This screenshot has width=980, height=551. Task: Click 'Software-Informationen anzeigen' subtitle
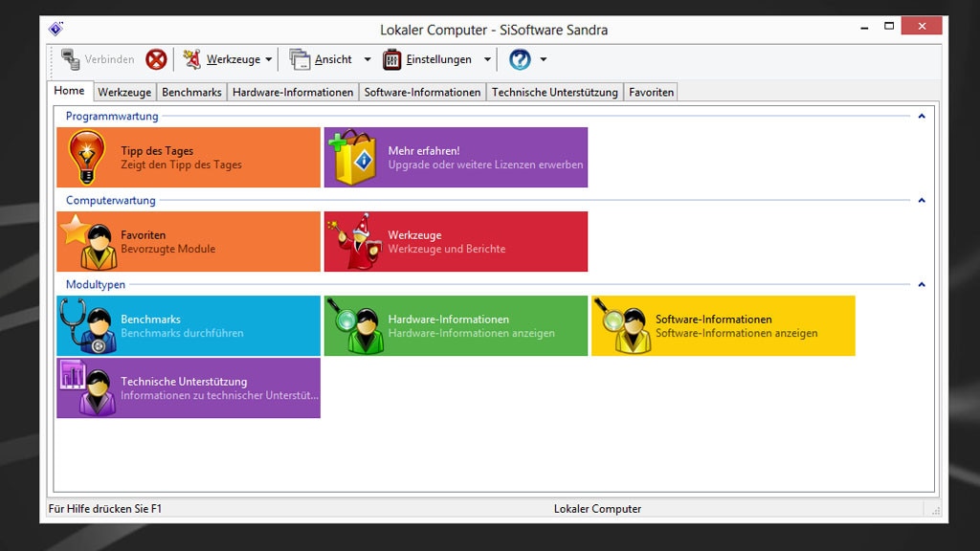[736, 333]
